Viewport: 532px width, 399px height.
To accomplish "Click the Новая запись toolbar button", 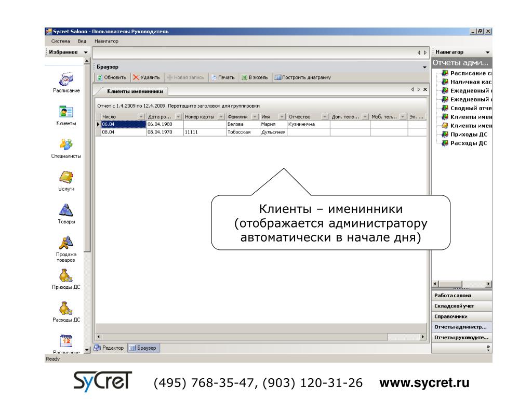I will pyautogui.click(x=185, y=77).
